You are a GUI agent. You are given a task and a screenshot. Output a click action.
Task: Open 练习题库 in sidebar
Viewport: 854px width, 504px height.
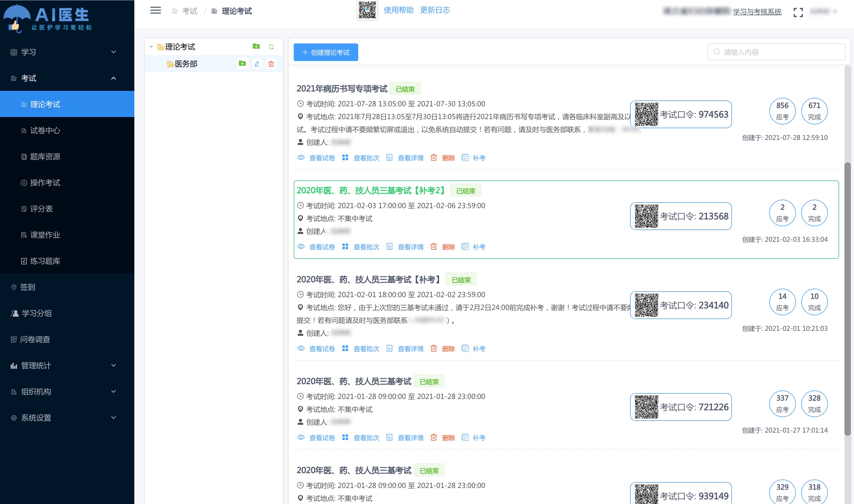[67, 261]
